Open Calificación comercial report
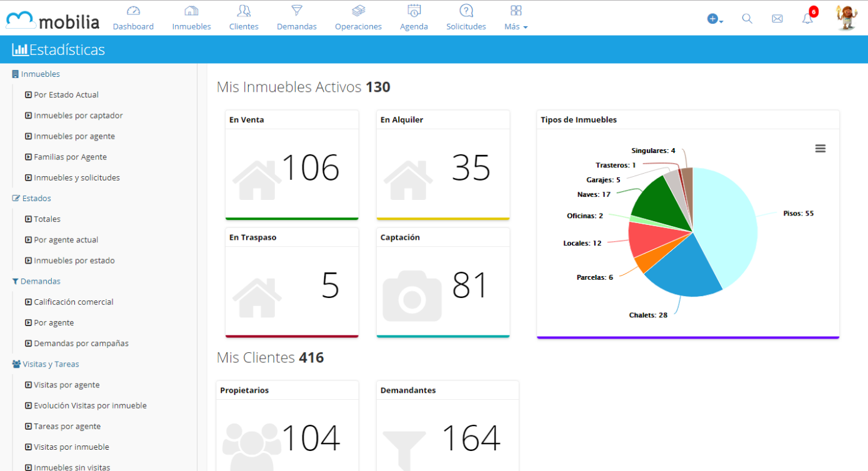Image resolution: width=868 pixels, height=471 pixels. [74, 302]
